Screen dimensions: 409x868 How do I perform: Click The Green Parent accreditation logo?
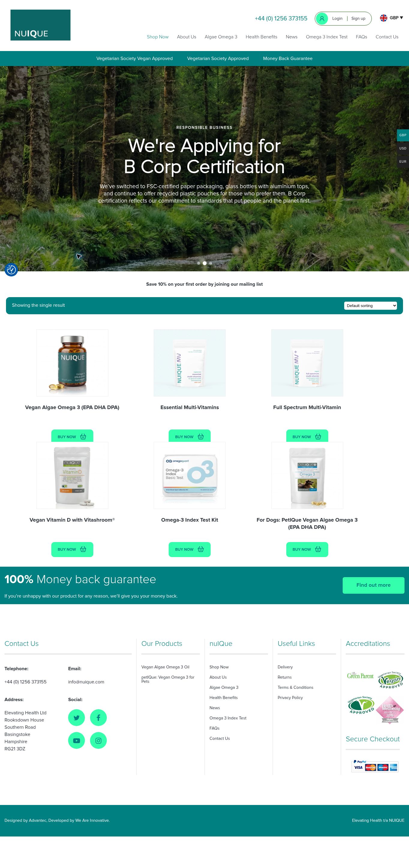360,676
